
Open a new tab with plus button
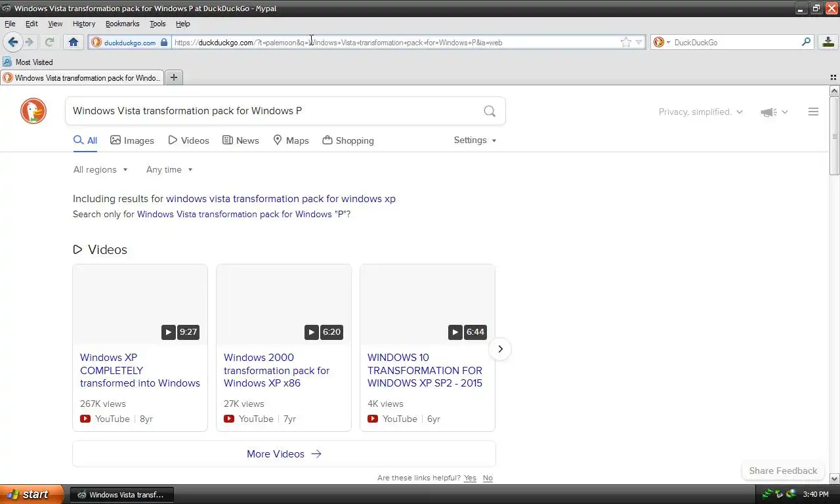[x=174, y=77]
